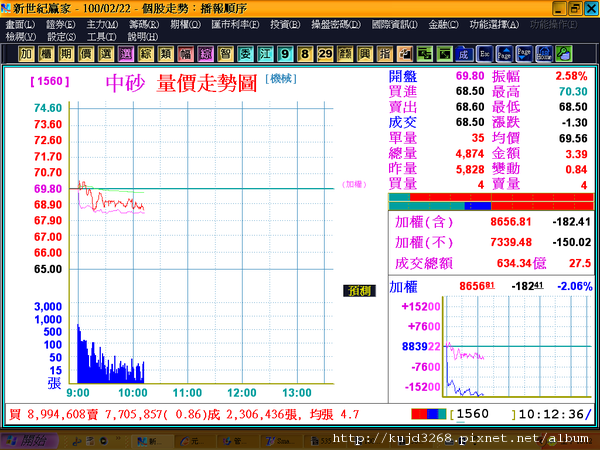The width and height of the screenshot is (600, 450).
Task: Click the 價 price toolbar icon
Action: point(86,54)
